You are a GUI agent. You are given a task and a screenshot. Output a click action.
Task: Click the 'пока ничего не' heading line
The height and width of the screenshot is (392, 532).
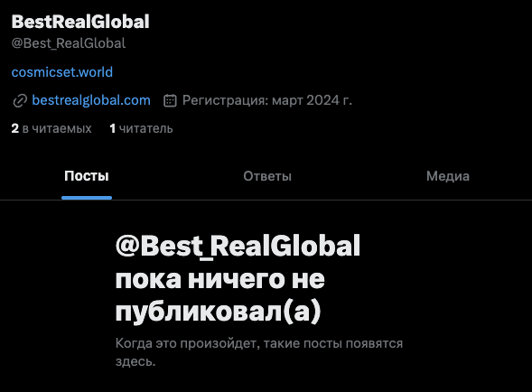[220, 279]
